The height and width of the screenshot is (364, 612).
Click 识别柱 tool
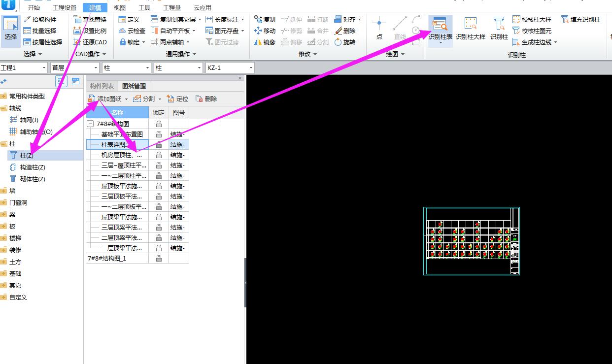[499, 28]
